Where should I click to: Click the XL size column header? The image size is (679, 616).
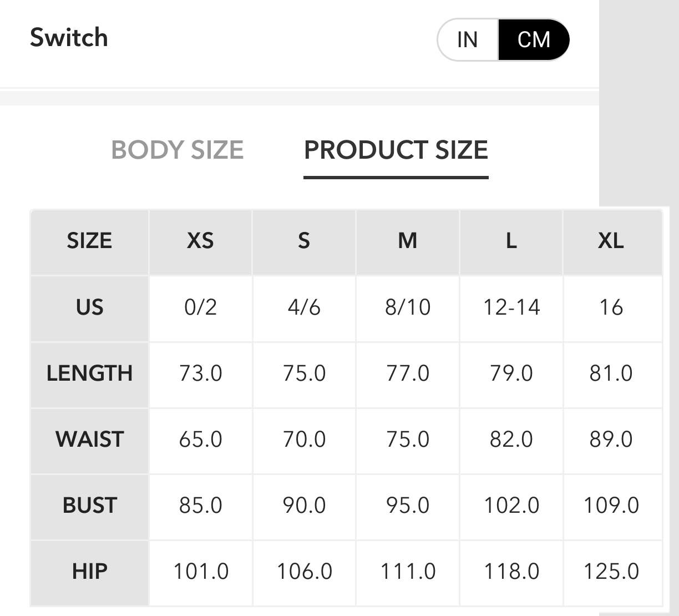point(611,241)
